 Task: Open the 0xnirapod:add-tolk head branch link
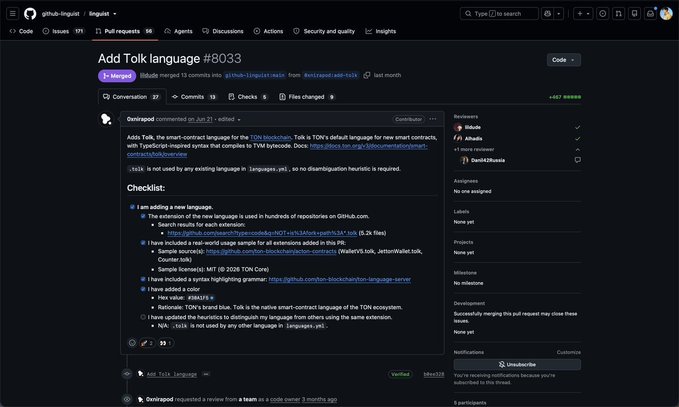330,75
